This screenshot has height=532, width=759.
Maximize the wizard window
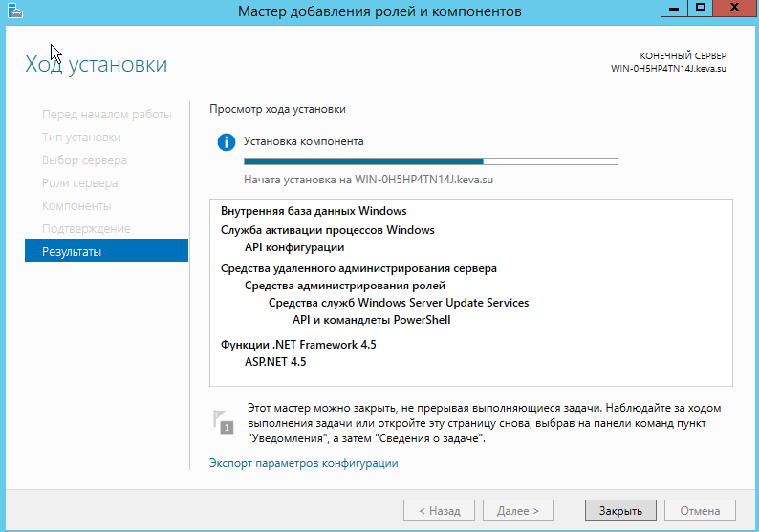(701, 9)
